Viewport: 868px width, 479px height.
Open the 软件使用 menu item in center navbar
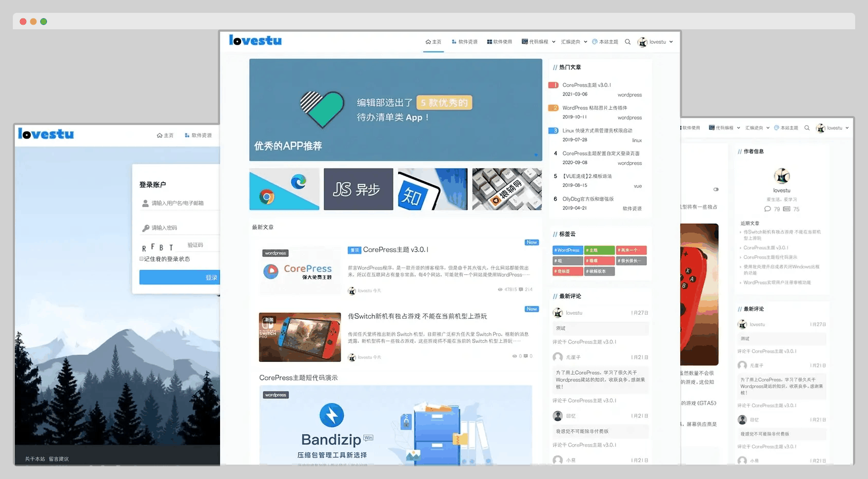click(499, 42)
